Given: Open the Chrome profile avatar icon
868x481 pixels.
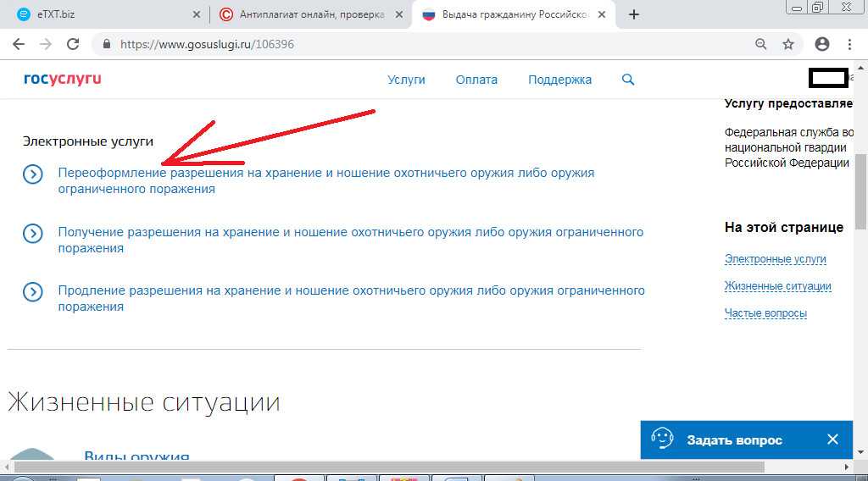Looking at the screenshot, I should (821, 44).
